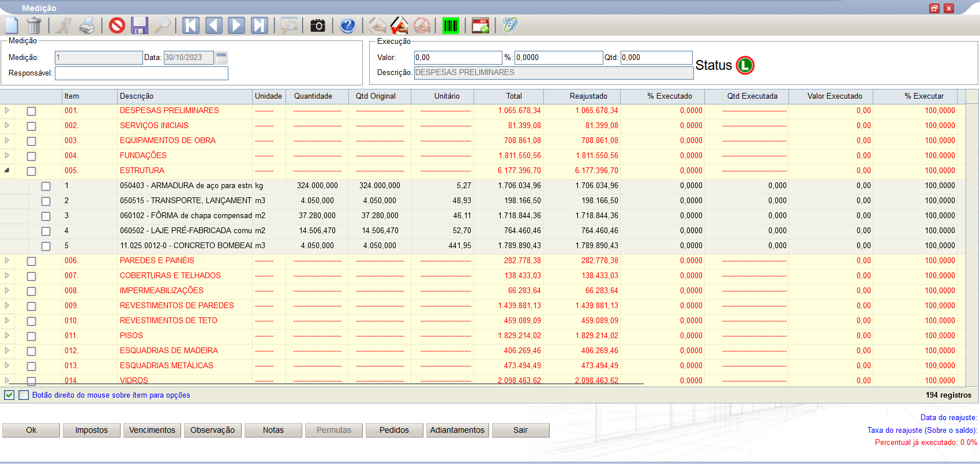Expand the 004 FUNDAÇÕES group
The height and width of the screenshot is (464, 980).
click(7, 155)
